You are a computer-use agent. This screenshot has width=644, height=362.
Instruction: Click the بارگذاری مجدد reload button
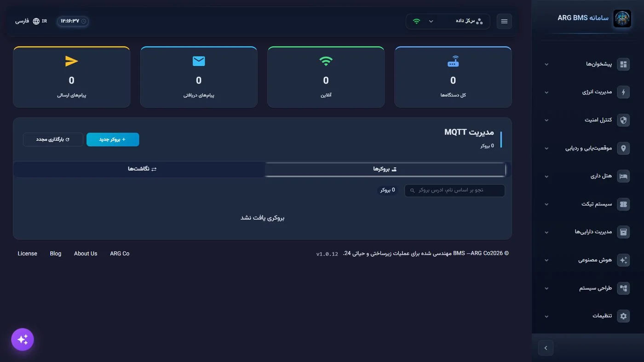53,139
